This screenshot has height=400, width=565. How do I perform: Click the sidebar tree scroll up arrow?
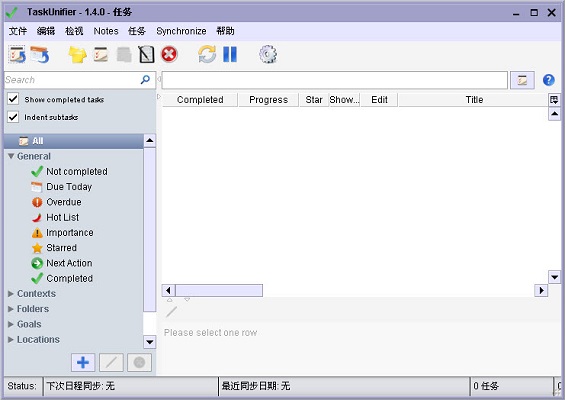click(150, 140)
